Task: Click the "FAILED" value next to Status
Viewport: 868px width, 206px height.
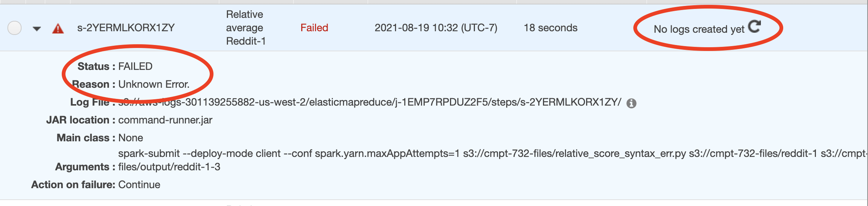Action: pos(135,67)
